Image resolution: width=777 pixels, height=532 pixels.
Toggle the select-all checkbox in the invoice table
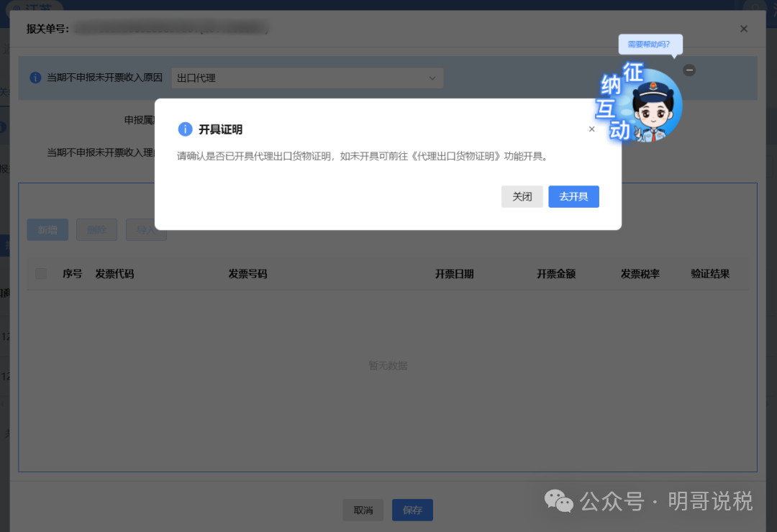click(x=40, y=273)
